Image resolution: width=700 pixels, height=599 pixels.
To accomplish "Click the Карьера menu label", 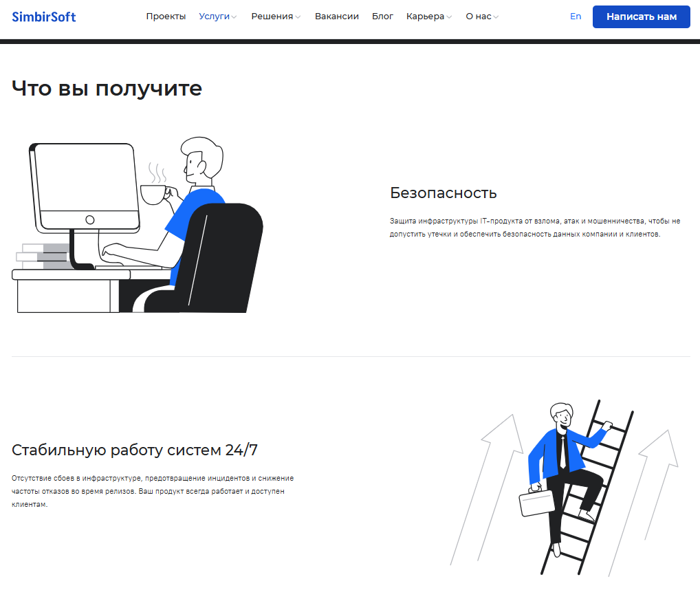I will [x=426, y=16].
